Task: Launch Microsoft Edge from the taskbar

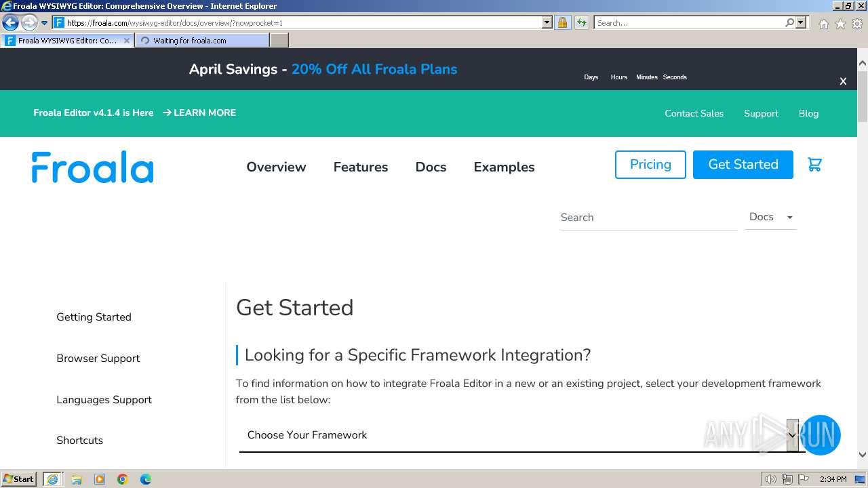Action: coord(146,479)
